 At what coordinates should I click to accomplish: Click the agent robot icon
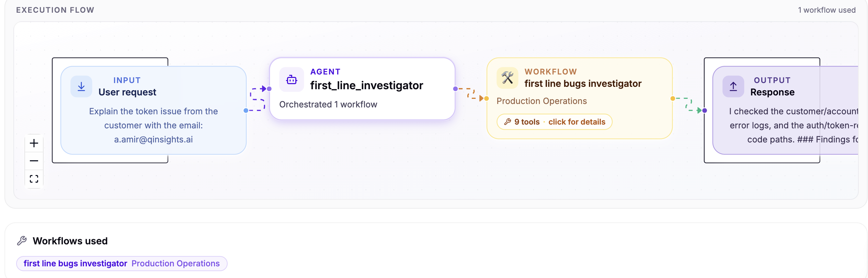(292, 80)
